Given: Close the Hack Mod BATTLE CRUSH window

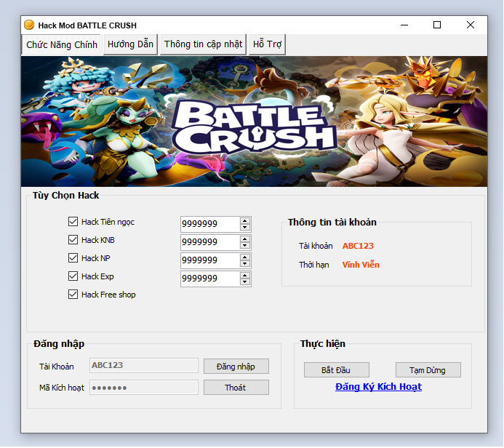Looking at the screenshot, I should pyautogui.click(x=471, y=25).
